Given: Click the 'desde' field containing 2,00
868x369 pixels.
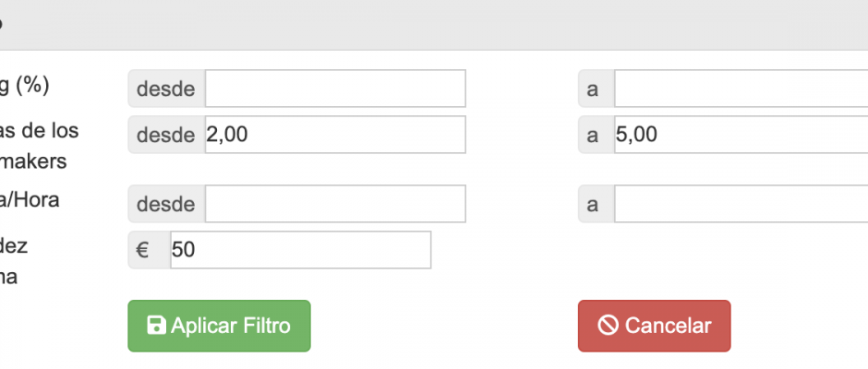Looking at the screenshot, I should 335,135.
